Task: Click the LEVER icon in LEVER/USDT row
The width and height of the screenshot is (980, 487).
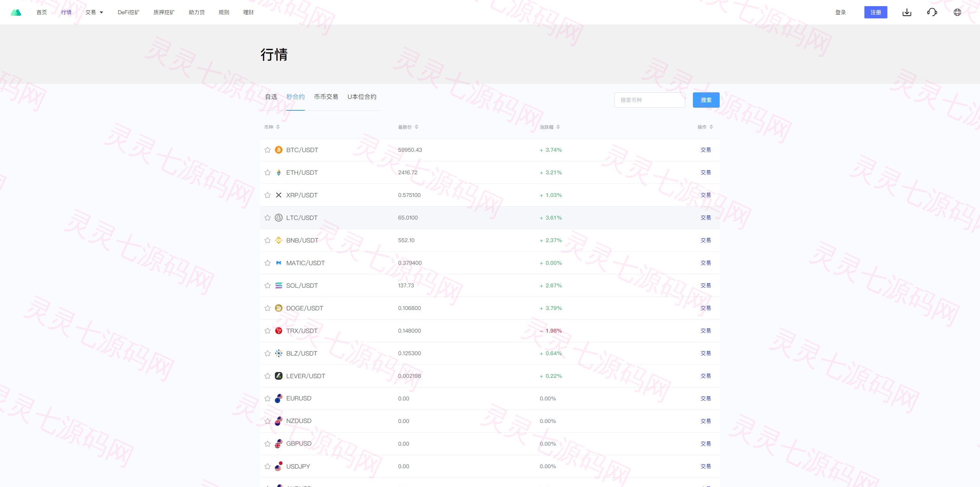Action: 279,376
